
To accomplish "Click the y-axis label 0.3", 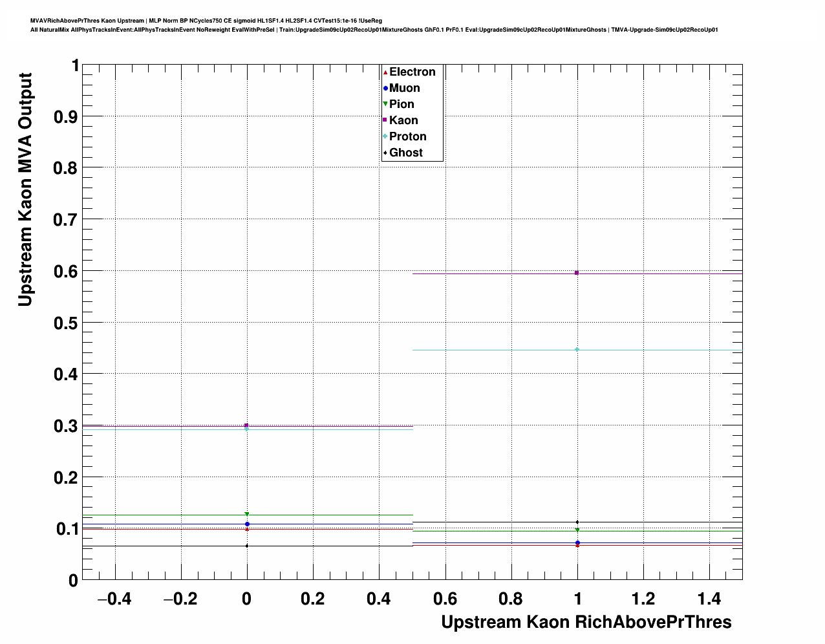I will point(66,426).
